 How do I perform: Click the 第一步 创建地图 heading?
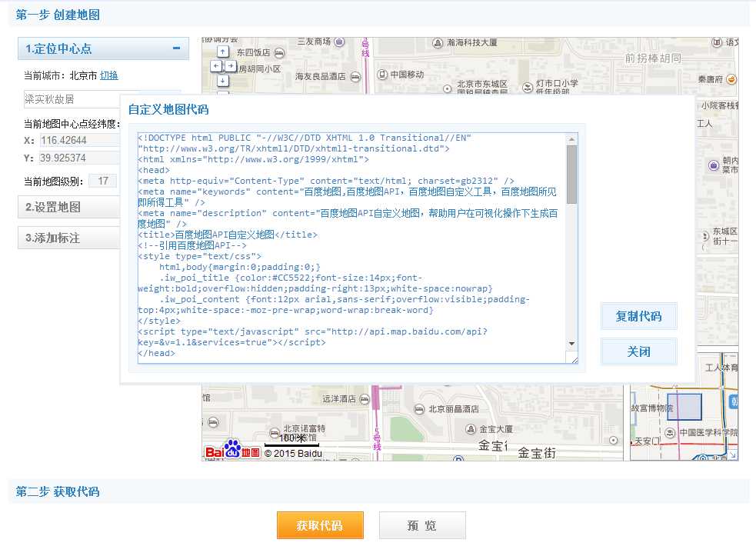[x=58, y=15]
